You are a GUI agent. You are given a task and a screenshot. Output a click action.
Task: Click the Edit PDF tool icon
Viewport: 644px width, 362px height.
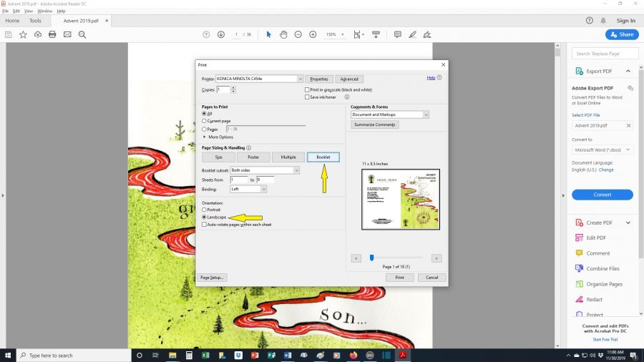(x=580, y=238)
